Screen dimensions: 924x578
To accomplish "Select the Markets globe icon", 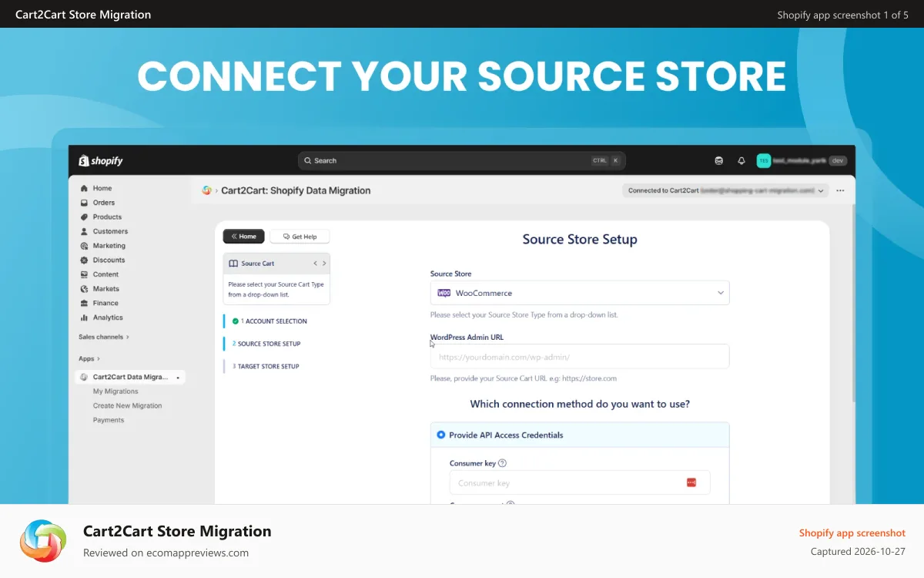I will (x=84, y=288).
